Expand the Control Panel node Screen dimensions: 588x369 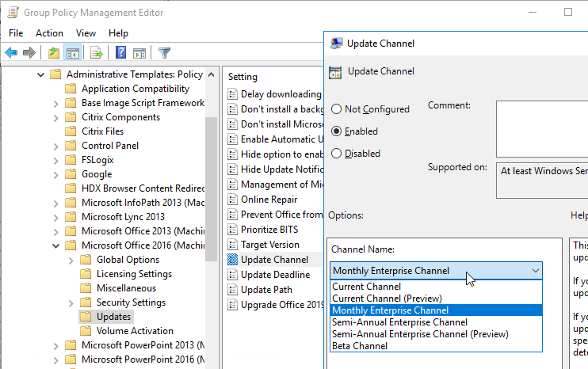tap(56, 146)
